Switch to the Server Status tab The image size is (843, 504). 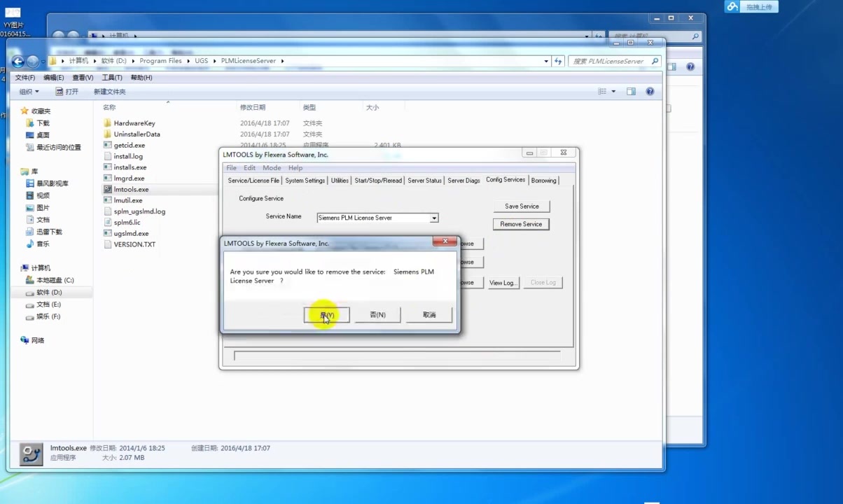pyautogui.click(x=424, y=181)
